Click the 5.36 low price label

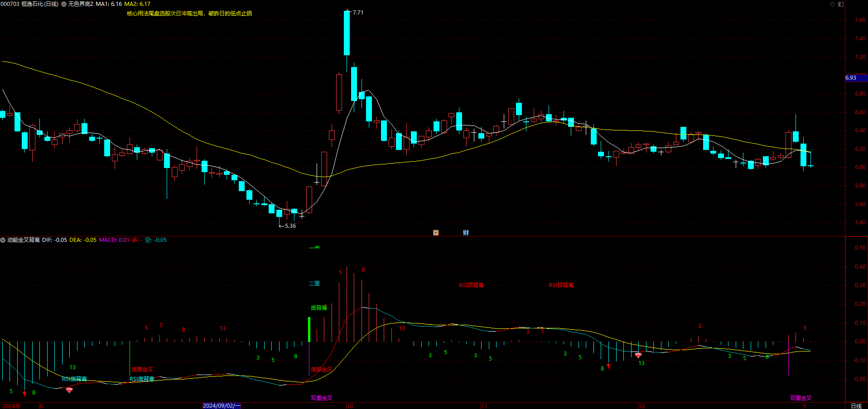click(x=290, y=226)
